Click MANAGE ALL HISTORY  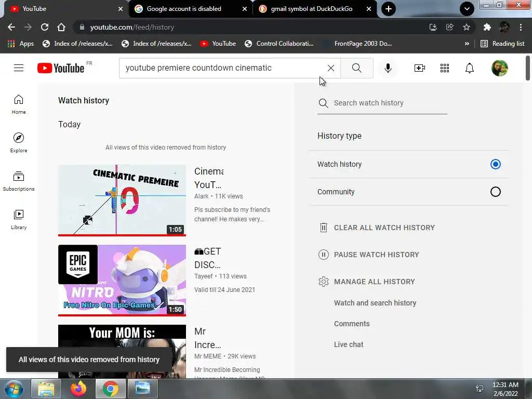(x=367, y=282)
